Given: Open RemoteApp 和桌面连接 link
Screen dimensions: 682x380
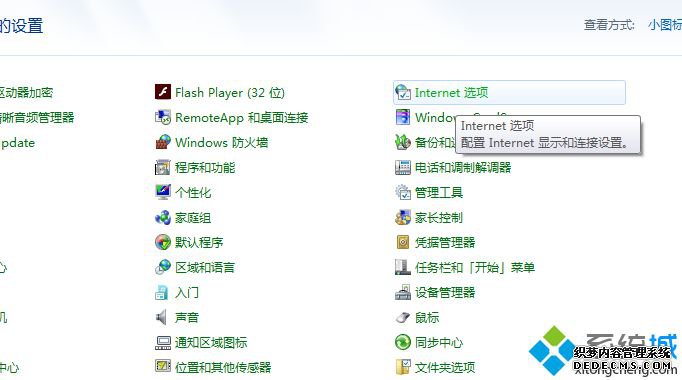Looking at the screenshot, I should pyautogui.click(x=241, y=117).
